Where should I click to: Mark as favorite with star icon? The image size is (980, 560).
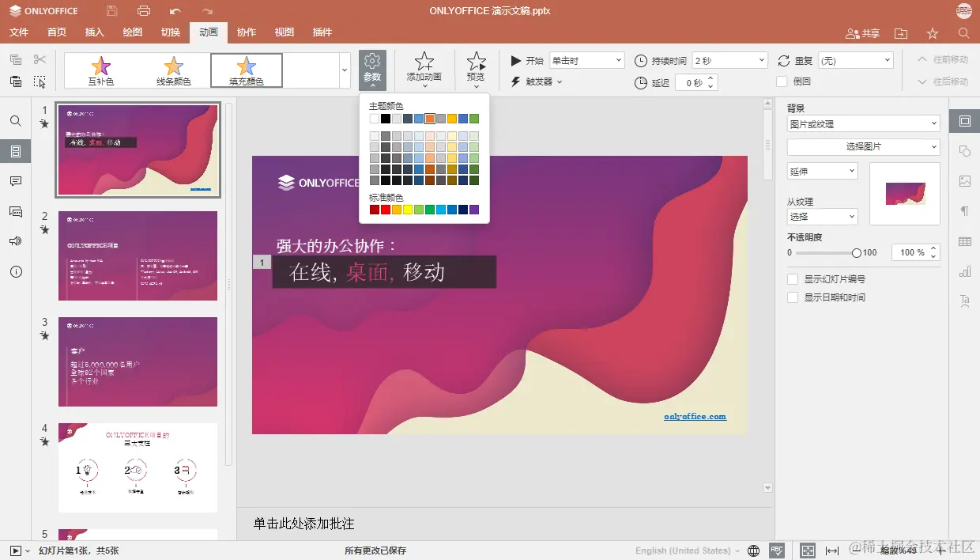pos(933,33)
